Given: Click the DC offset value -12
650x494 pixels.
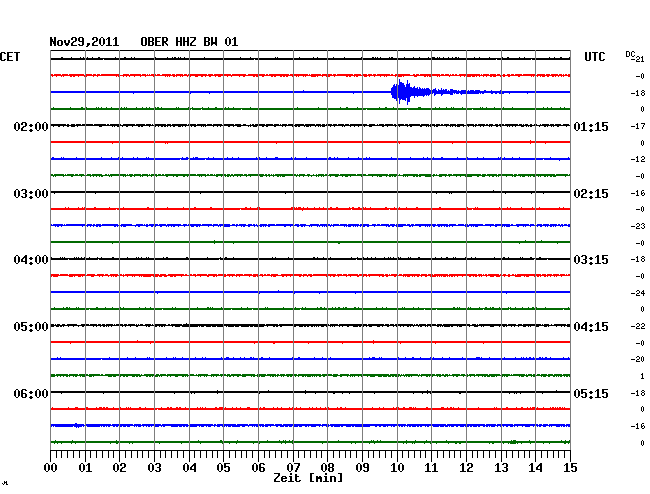Looking at the screenshot, I should point(638,159).
